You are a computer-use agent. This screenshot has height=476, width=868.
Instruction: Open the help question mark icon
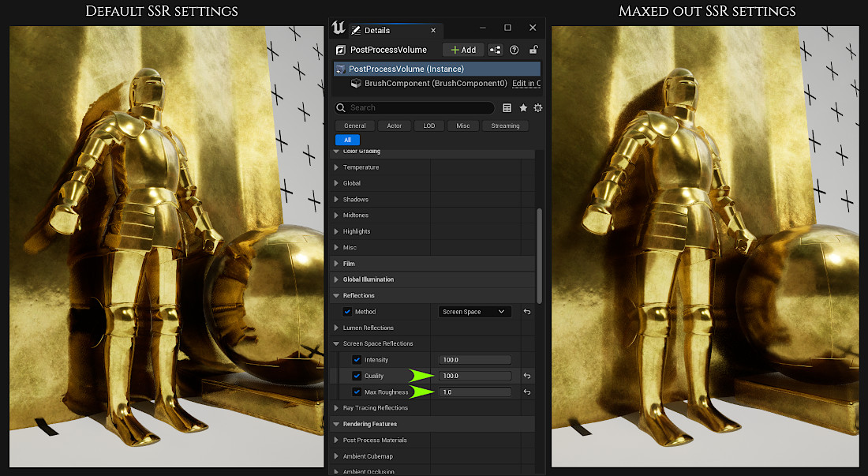point(514,50)
